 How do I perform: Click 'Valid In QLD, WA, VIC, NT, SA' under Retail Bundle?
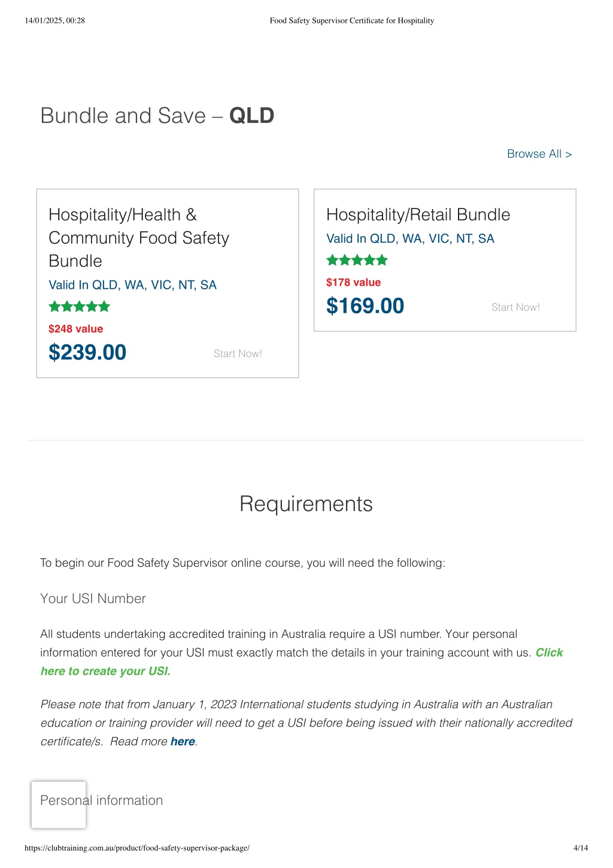pyautogui.click(x=410, y=238)
